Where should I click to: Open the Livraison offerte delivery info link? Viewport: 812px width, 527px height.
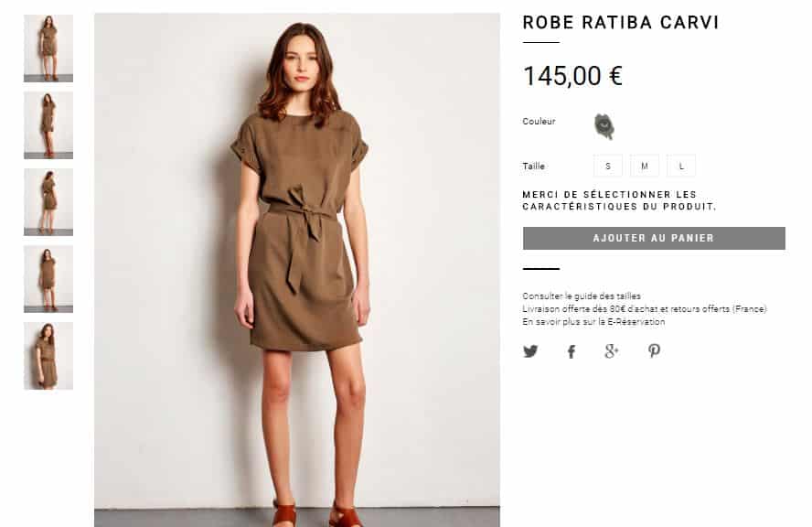645,309
